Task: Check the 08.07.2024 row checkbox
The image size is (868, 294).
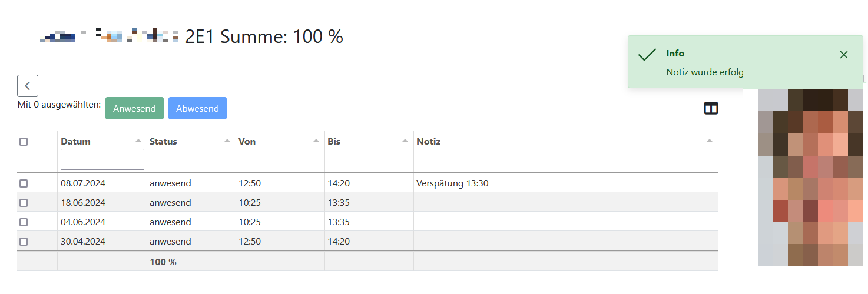Action: point(24,183)
